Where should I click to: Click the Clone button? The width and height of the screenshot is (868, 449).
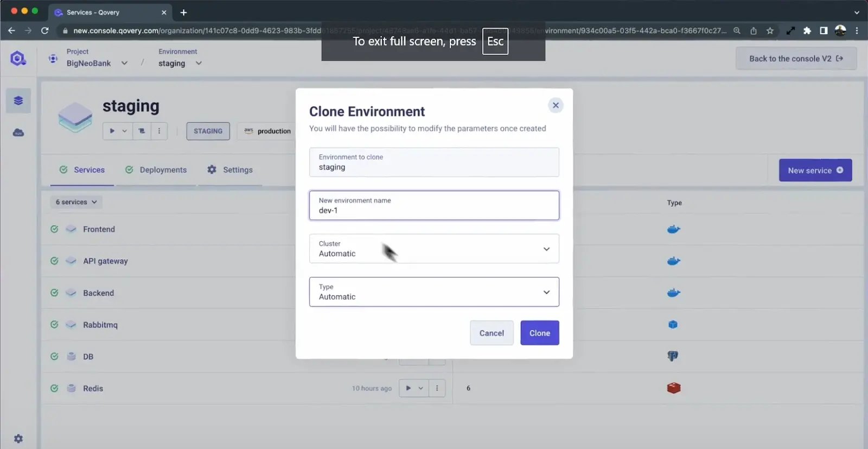(540, 333)
